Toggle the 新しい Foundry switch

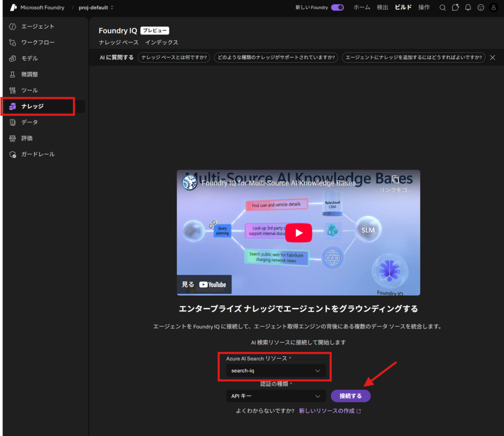(337, 7)
